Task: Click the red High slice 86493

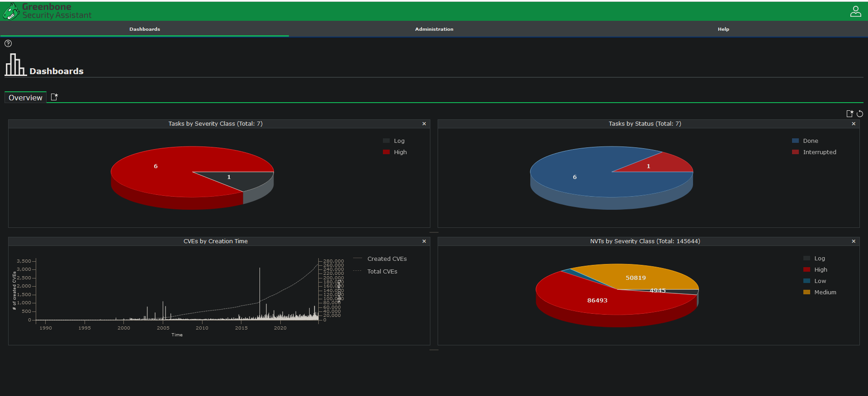Action: point(597,300)
